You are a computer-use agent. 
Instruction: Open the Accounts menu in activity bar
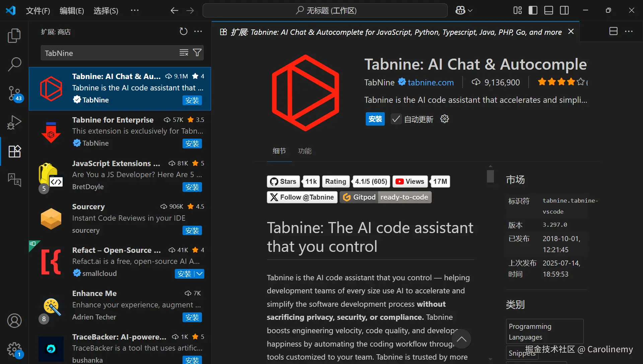14,321
